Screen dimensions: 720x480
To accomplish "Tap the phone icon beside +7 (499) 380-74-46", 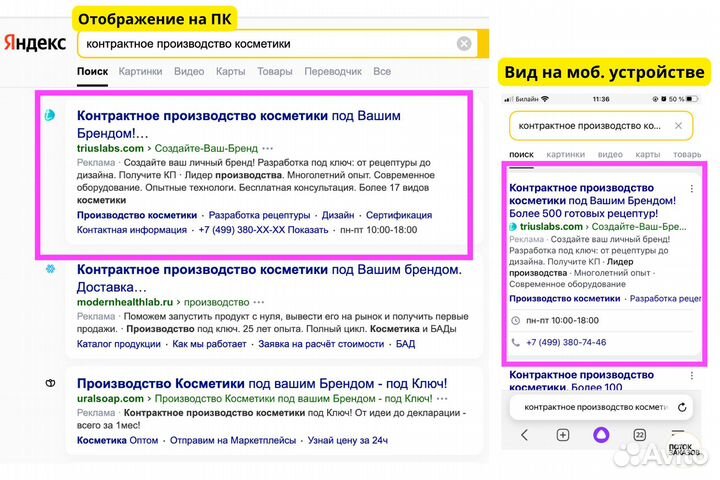I will tap(516, 342).
